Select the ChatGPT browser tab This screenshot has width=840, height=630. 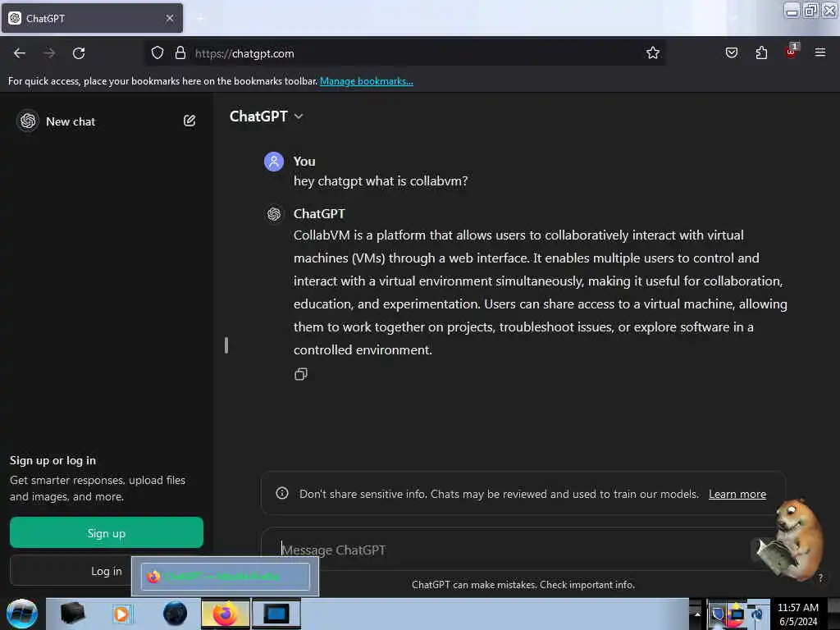coord(92,18)
